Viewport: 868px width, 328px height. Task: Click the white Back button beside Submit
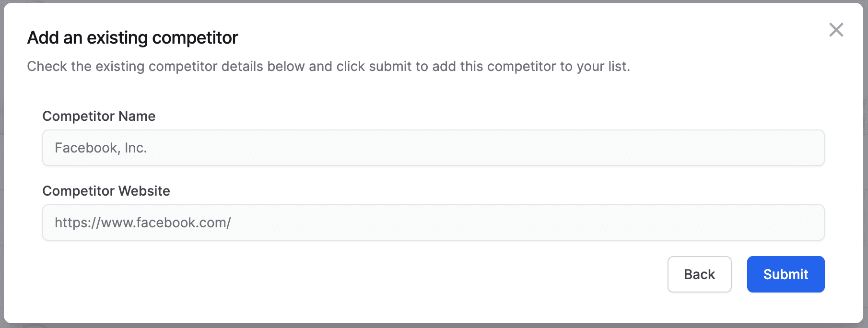tap(699, 274)
